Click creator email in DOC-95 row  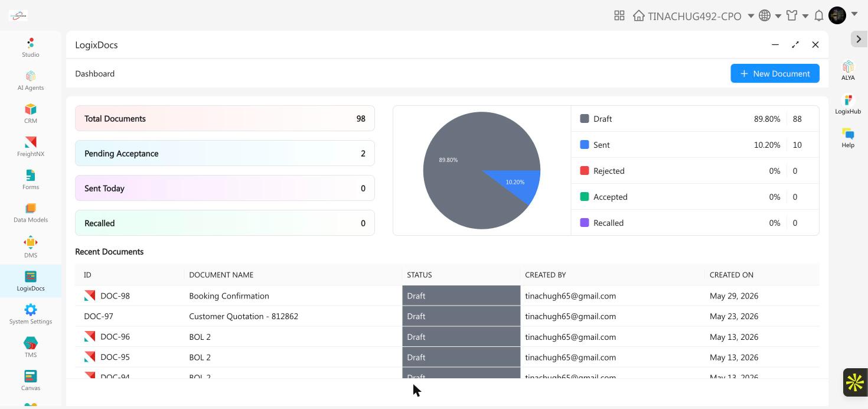pyautogui.click(x=570, y=357)
